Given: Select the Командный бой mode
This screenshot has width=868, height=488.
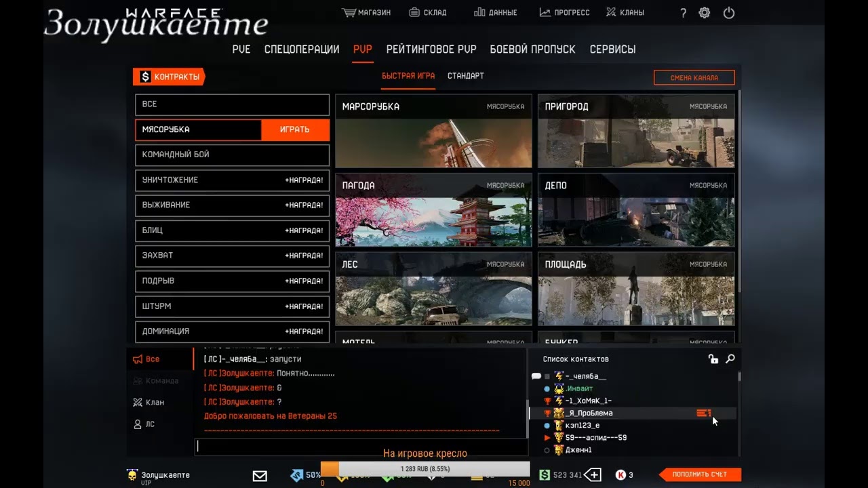Looking at the screenshot, I should (x=233, y=155).
